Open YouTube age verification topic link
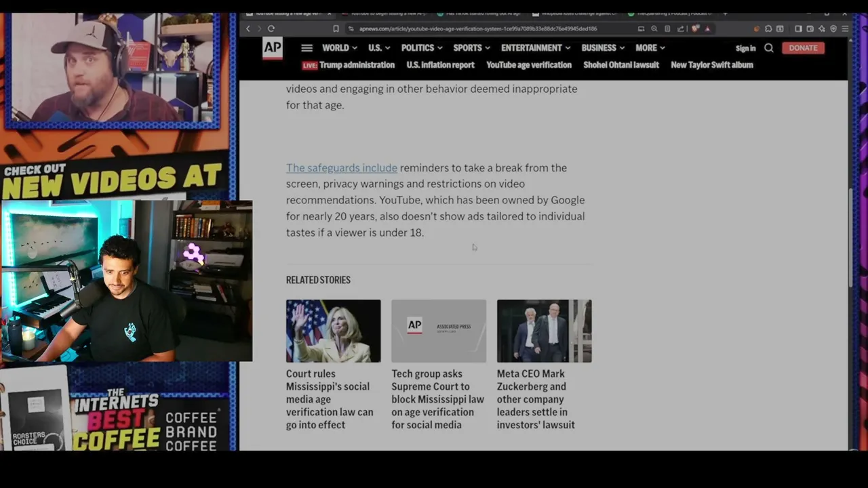868x488 pixels. (x=529, y=65)
